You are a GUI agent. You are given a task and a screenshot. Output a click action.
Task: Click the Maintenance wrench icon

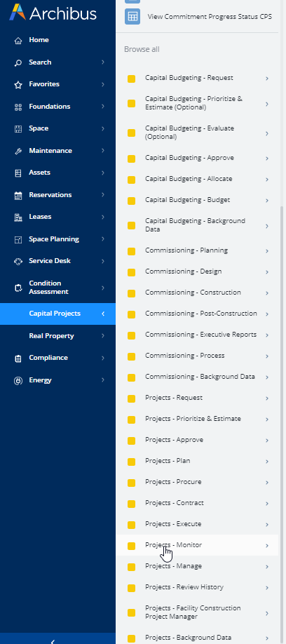(x=18, y=151)
